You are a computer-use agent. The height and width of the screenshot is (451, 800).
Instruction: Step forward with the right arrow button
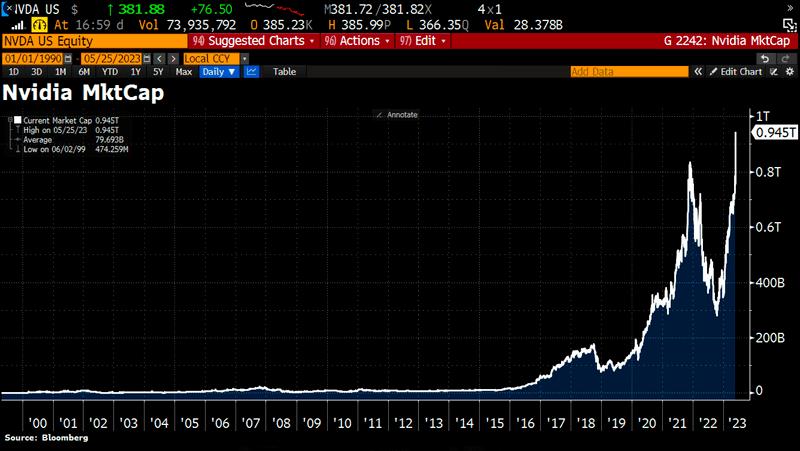tap(173, 59)
